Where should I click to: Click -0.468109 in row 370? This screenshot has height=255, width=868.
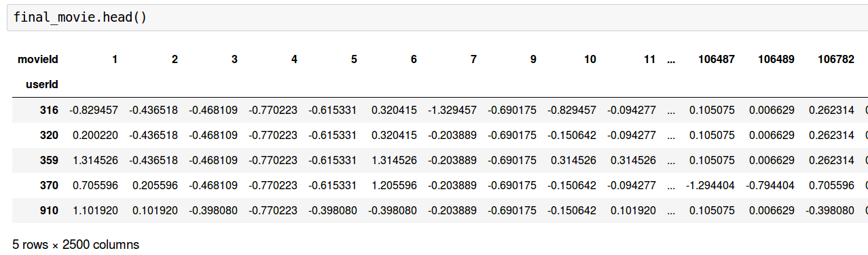pyautogui.click(x=213, y=185)
